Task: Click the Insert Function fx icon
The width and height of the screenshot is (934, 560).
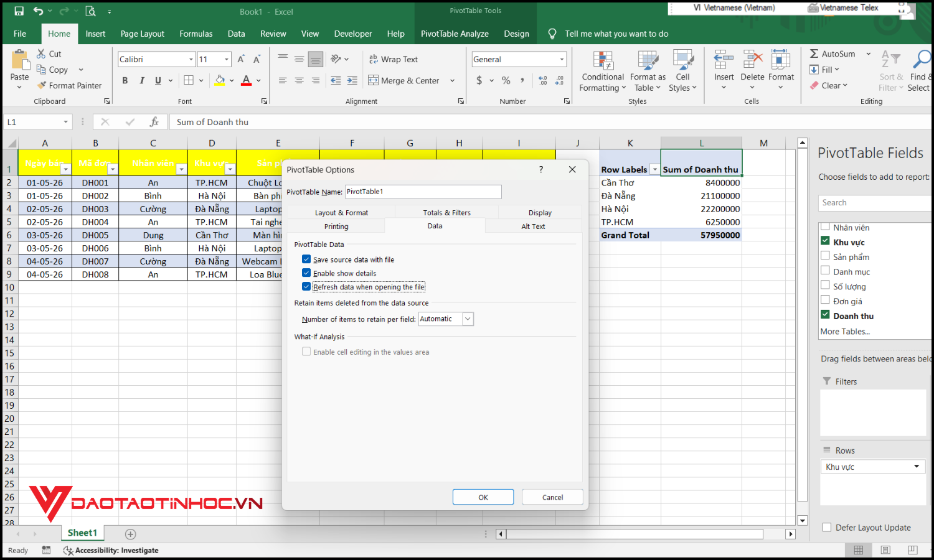Action: 154,122
